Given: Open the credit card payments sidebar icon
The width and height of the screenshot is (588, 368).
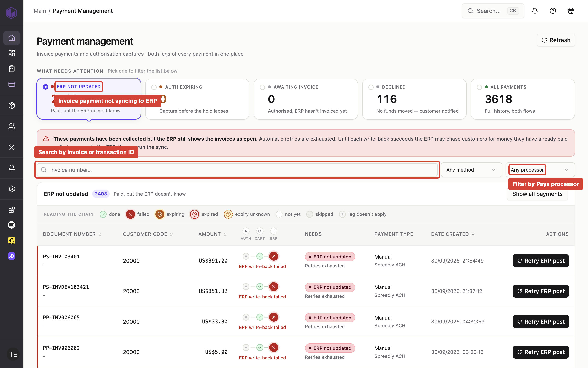Looking at the screenshot, I should pos(12,84).
